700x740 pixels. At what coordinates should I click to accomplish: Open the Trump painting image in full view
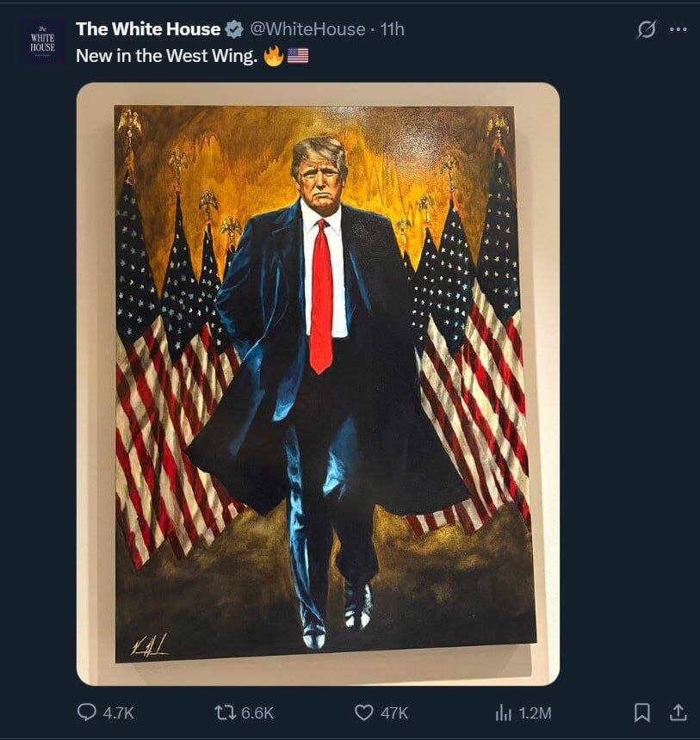[x=318, y=383]
